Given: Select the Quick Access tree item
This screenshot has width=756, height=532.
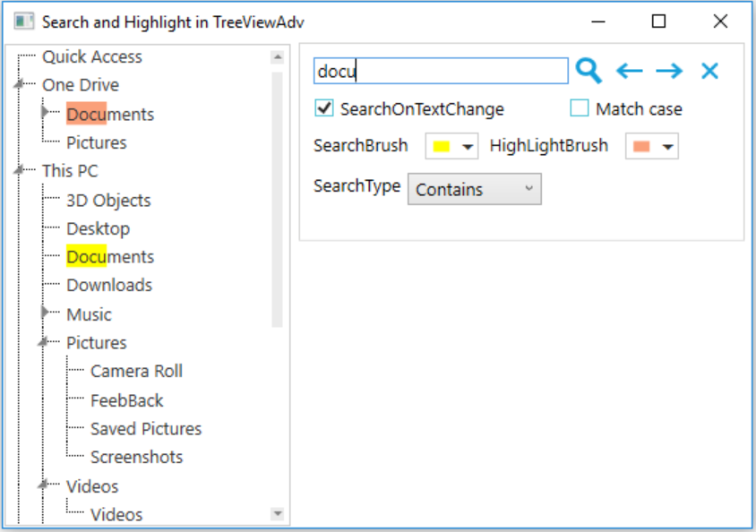Looking at the screenshot, I should pyautogui.click(x=91, y=56).
